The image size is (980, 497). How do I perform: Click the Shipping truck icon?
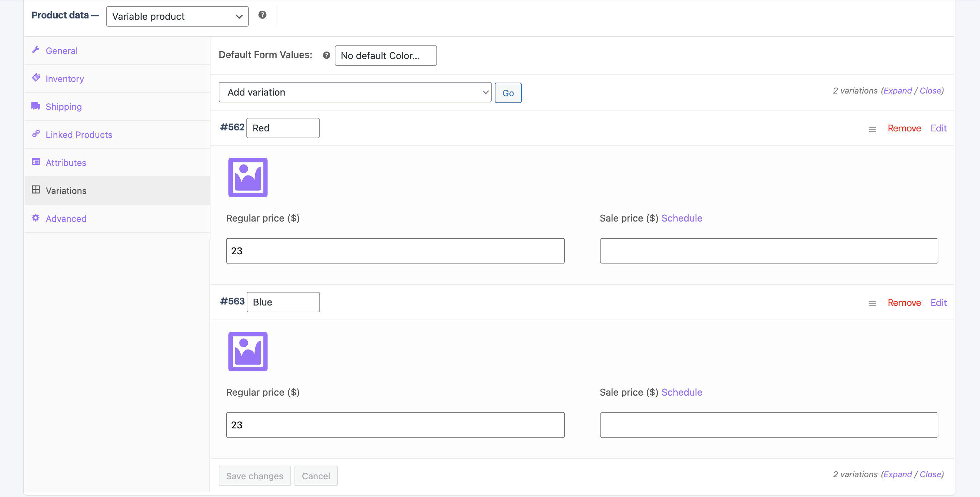click(x=36, y=106)
